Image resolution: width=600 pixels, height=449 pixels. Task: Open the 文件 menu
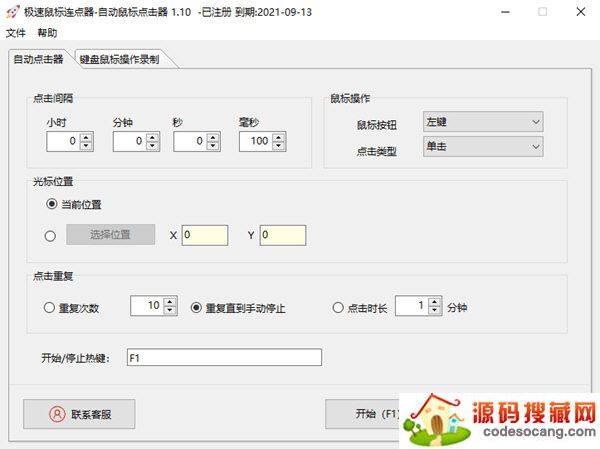16,33
